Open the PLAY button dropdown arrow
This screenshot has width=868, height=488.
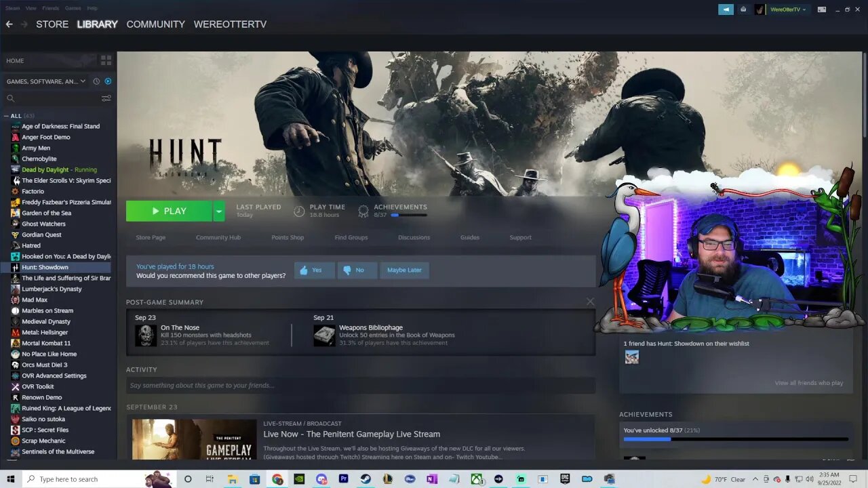coord(218,211)
